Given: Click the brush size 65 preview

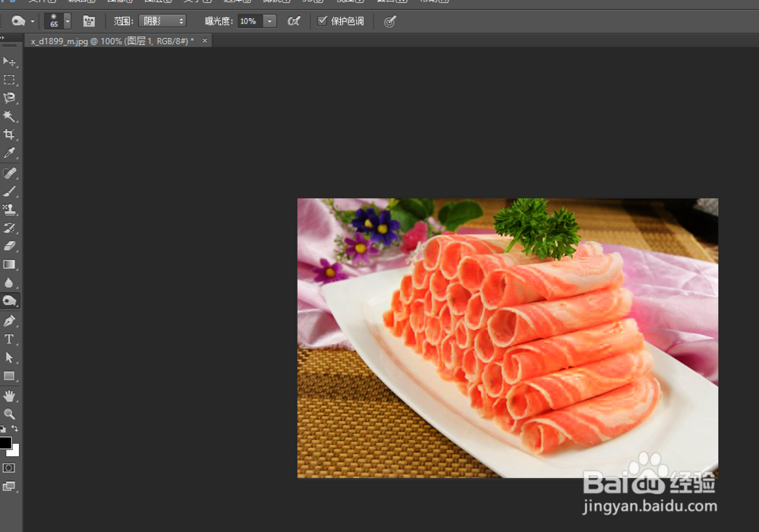Looking at the screenshot, I should [x=54, y=21].
